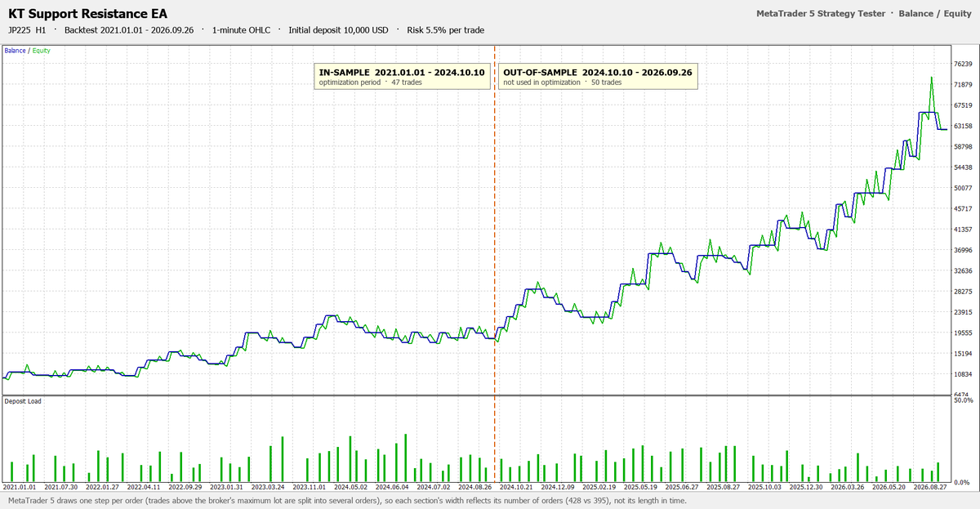Click the 2023.03.24 date label

269,487
